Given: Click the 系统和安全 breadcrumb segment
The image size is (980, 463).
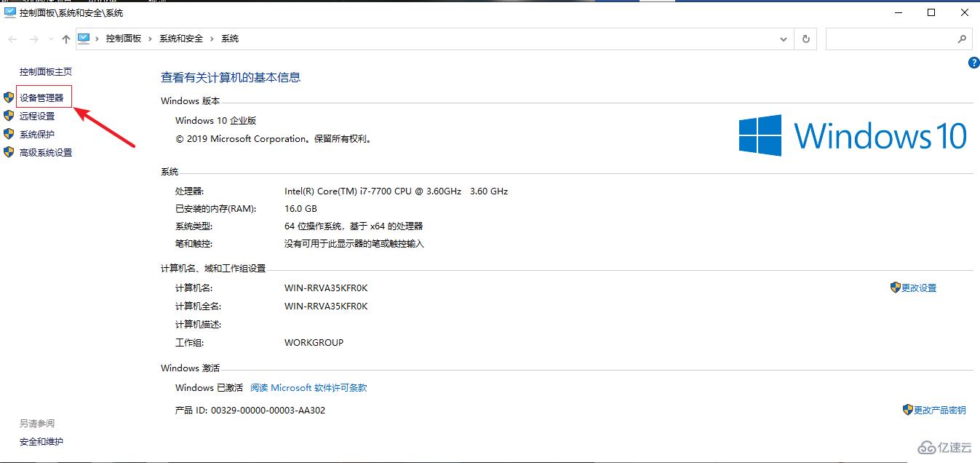Looking at the screenshot, I should 181,39.
